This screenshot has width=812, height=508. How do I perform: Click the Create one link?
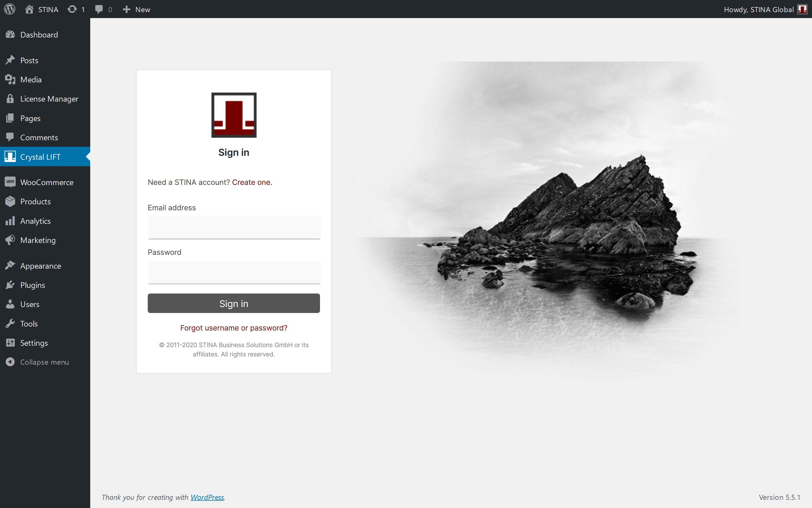pos(252,182)
